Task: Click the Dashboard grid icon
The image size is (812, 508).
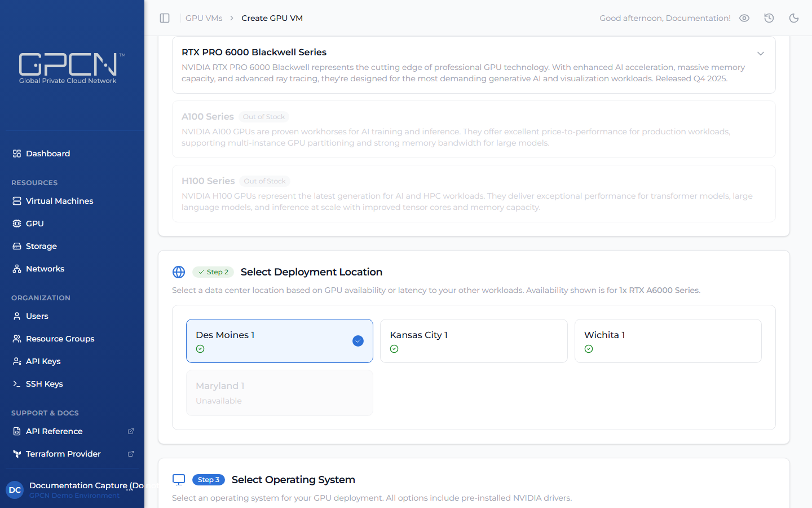Action: coord(17,154)
